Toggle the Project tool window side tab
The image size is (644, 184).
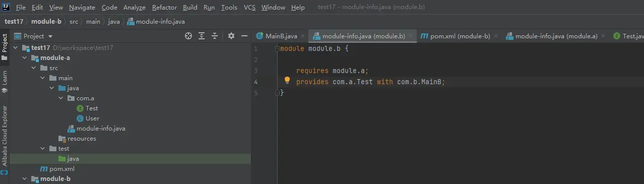[x=5, y=46]
